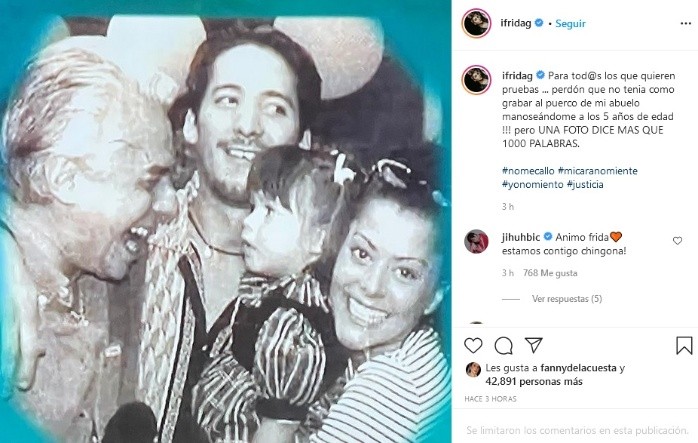This screenshot has height=443, width=698.
Task: Open the #justicia hashtag
Action: (x=585, y=184)
